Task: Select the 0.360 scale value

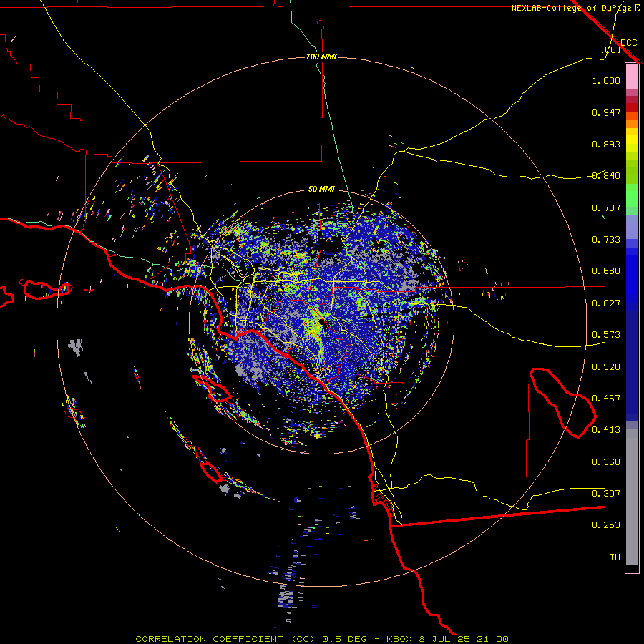Action: coord(606,462)
